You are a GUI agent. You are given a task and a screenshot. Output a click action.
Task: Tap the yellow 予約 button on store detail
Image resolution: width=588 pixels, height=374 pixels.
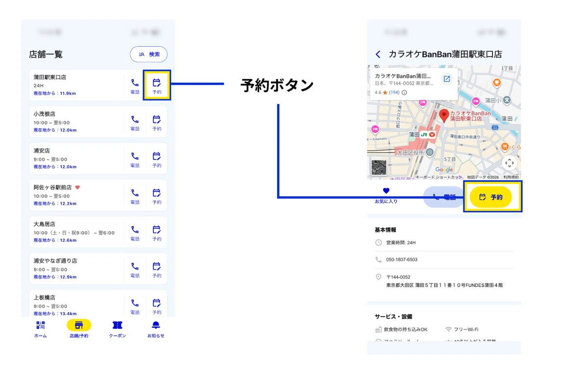click(x=490, y=197)
